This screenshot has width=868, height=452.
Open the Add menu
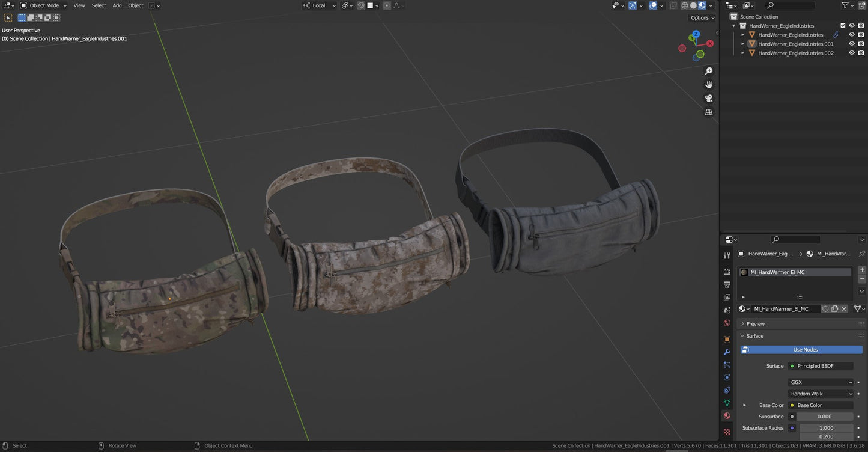117,5
